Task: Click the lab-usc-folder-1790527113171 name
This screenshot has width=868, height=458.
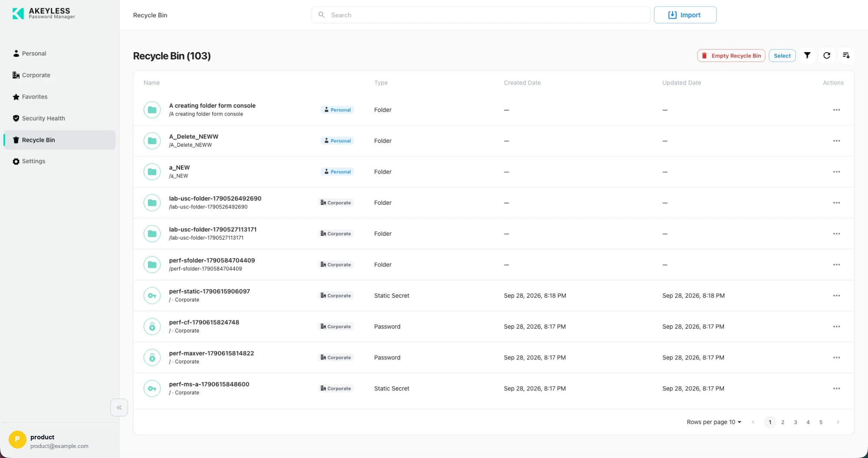Action: (213, 229)
